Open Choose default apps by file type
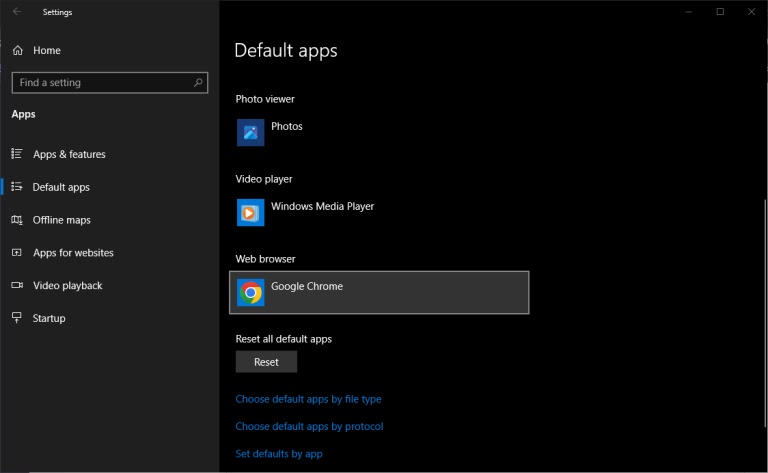This screenshot has height=473, width=768. click(x=308, y=399)
